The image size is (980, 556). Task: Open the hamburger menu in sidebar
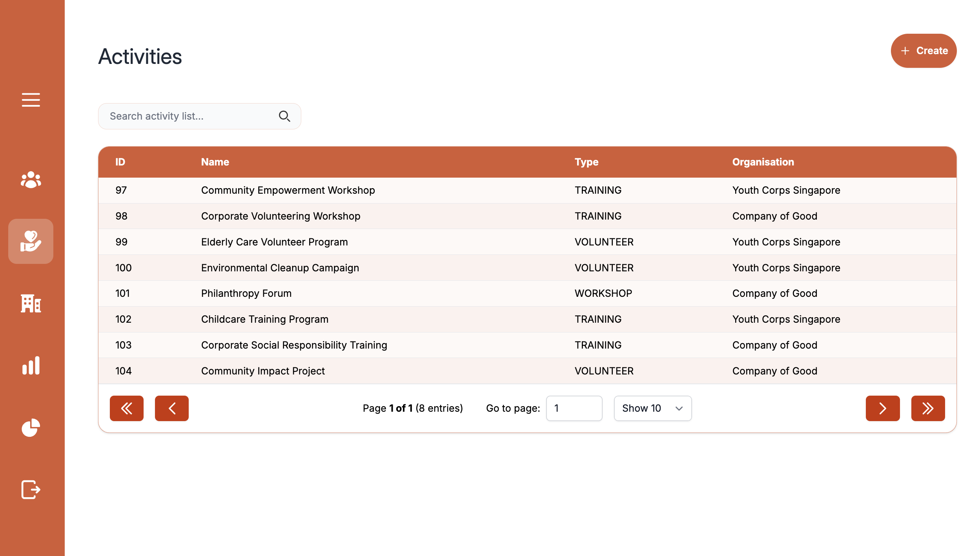pos(31,100)
